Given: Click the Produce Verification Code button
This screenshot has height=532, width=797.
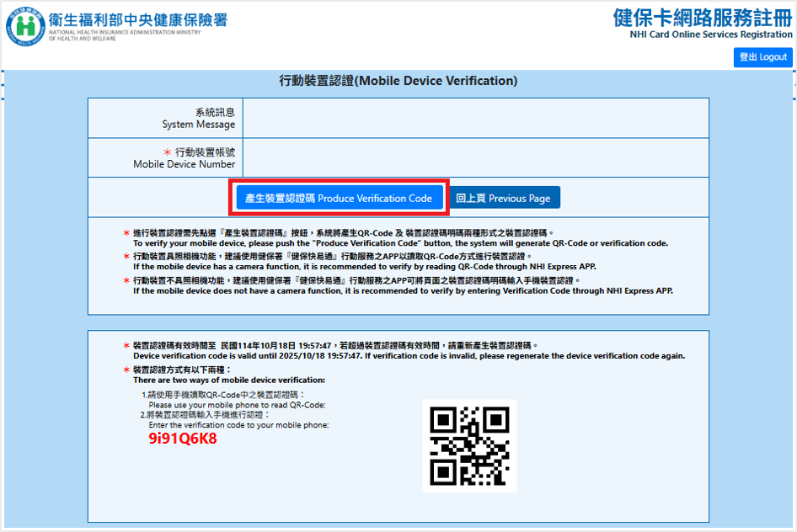Looking at the screenshot, I should [339, 198].
